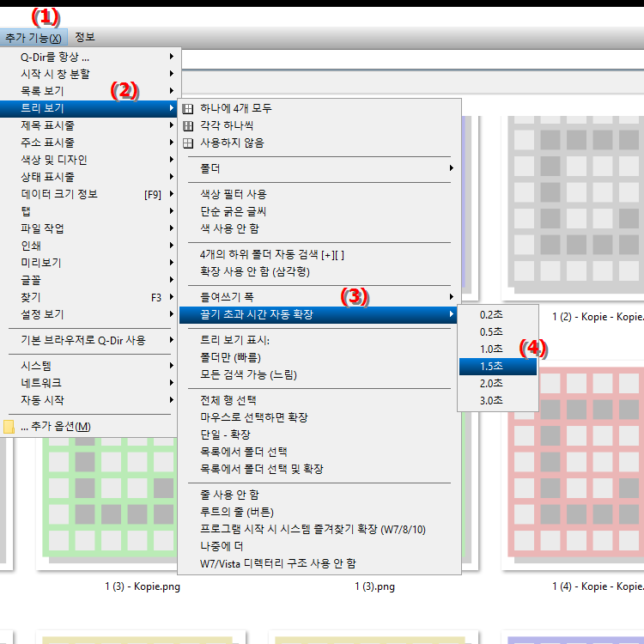Screen dimensions: 644x644
Task: Expand the Q-Dir를 항상 submenu
Action: click(x=88, y=57)
